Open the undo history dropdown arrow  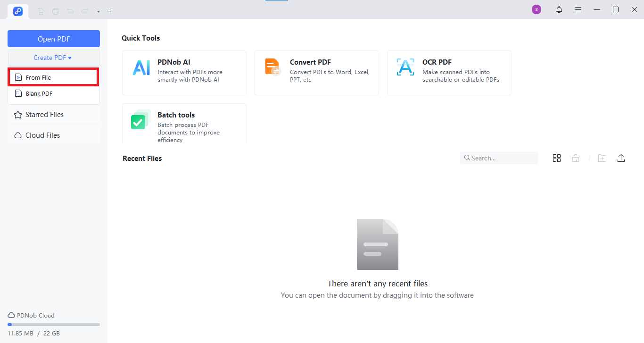click(x=98, y=11)
